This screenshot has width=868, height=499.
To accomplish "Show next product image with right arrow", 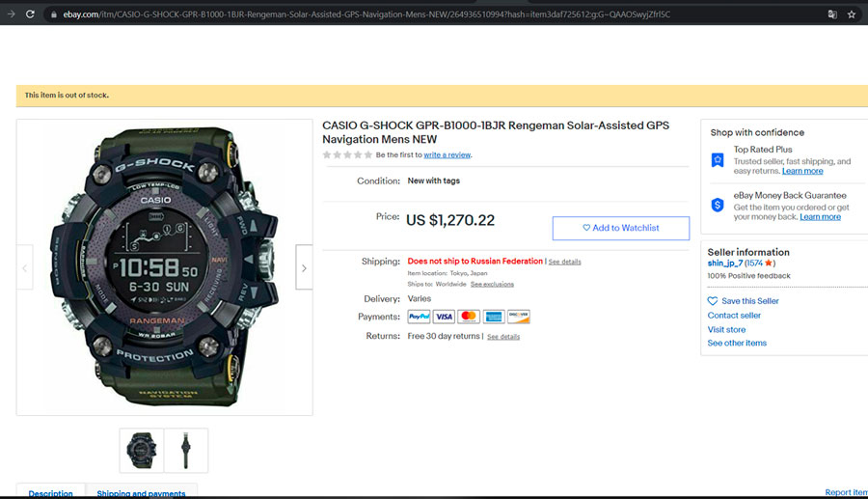I will 304,268.
